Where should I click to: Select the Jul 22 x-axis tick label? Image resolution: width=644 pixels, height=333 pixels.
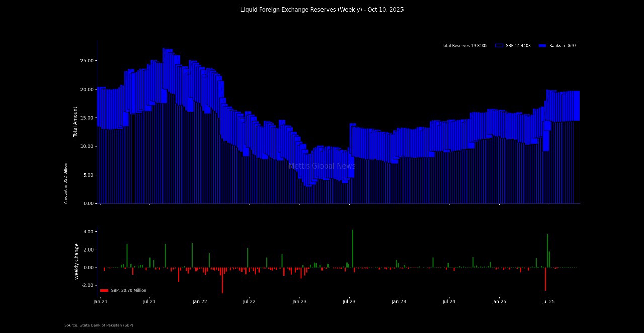(x=249, y=302)
